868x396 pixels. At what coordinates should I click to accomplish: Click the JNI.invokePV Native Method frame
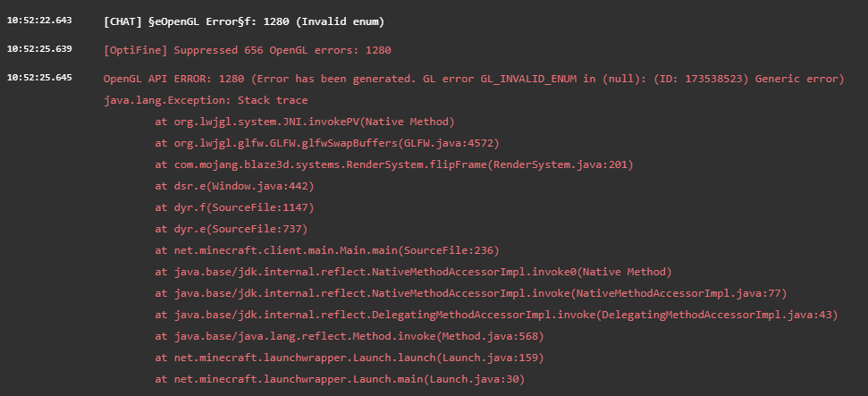coord(305,122)
